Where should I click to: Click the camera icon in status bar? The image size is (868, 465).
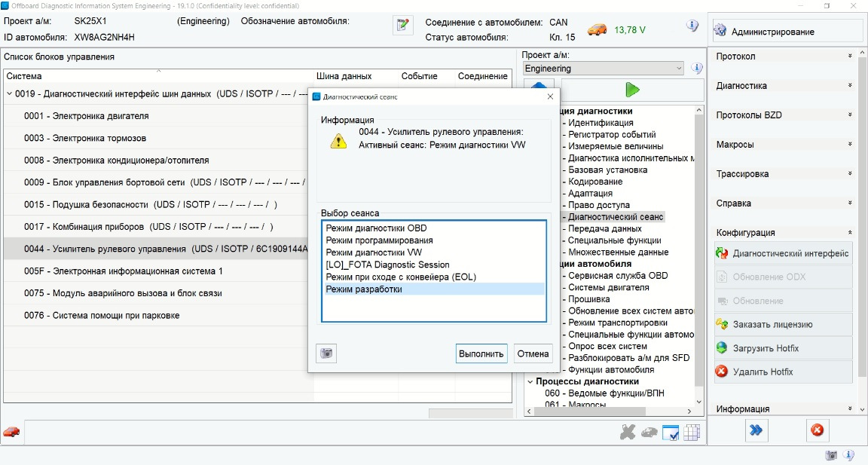click(831, 456)
